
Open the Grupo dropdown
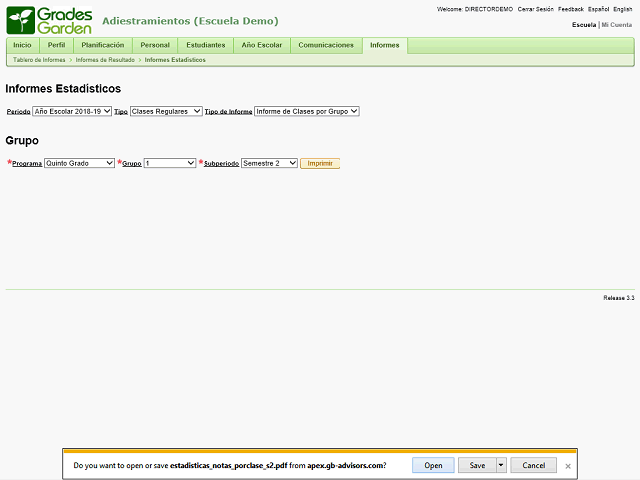pyautogui.click(x=170, y=163)
